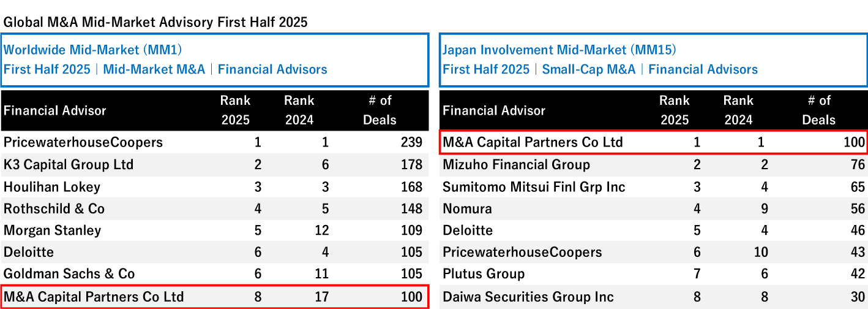Click the Global M&A Mid-Market Advisory title
This screenshot has height=309, width=868.
click(155, 23)
